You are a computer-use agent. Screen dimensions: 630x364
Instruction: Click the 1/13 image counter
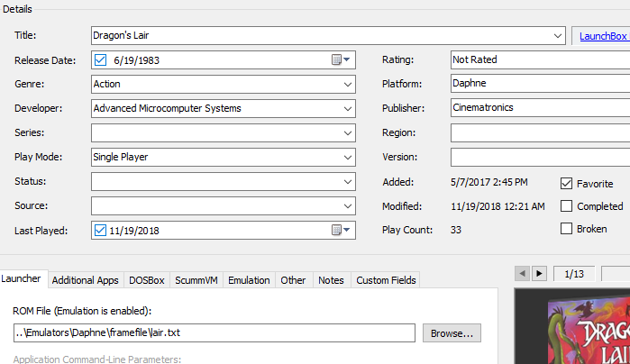click(574, 274)
